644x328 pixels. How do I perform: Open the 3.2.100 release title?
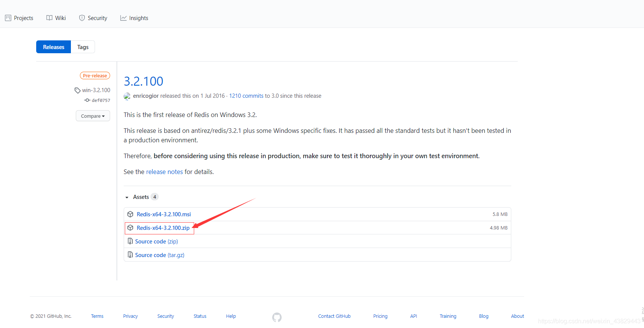point(143,81)
